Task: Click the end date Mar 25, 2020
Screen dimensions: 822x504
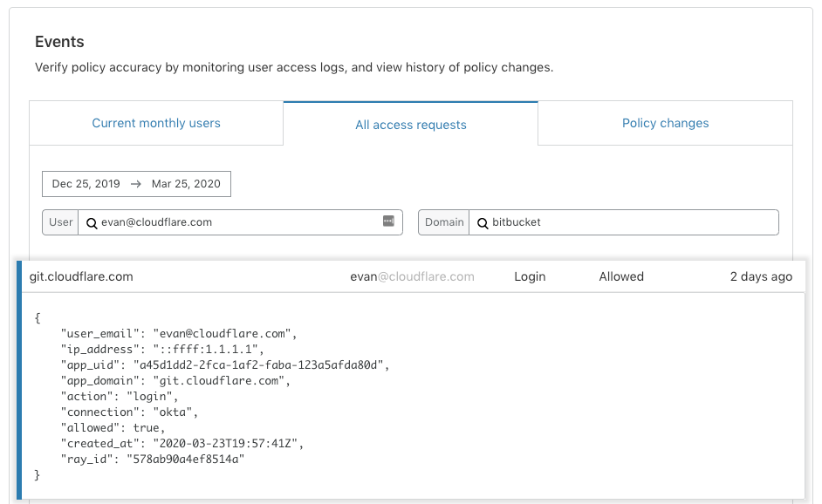Action: 186,184
